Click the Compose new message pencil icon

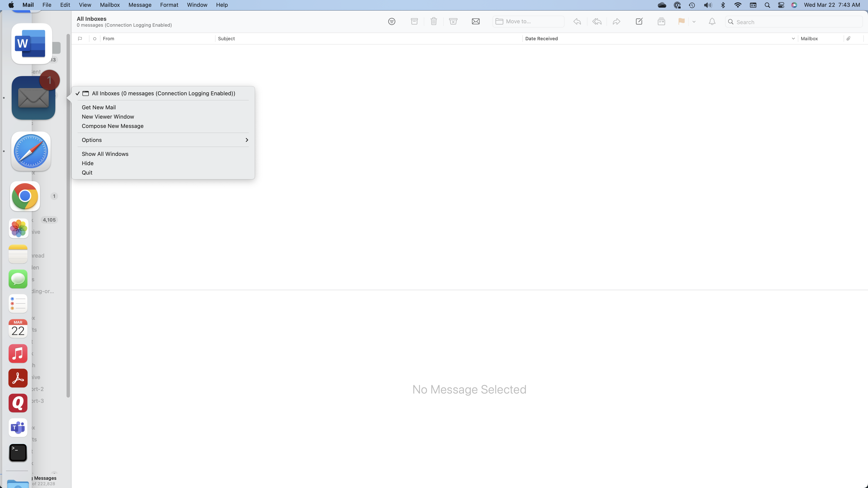point(639,22)
